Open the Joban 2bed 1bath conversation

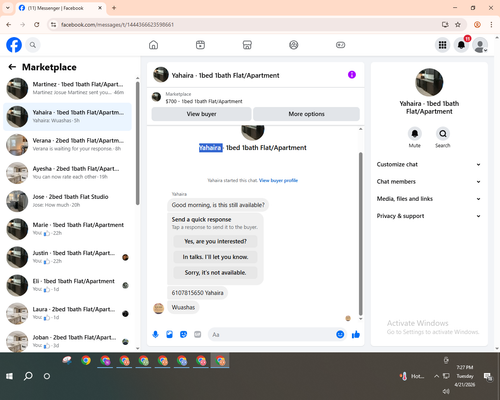point(67,340)
